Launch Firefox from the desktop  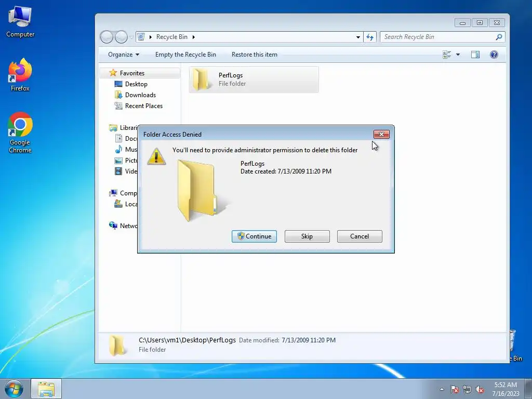[20, 75]
